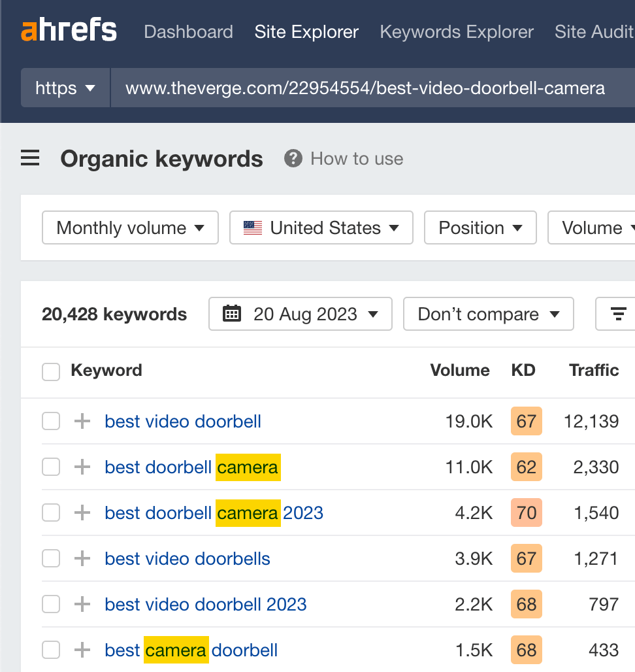Check the box for "best video doorbell 2023"
The width and height of the screenshot is (635, 672).
[50, 604]
